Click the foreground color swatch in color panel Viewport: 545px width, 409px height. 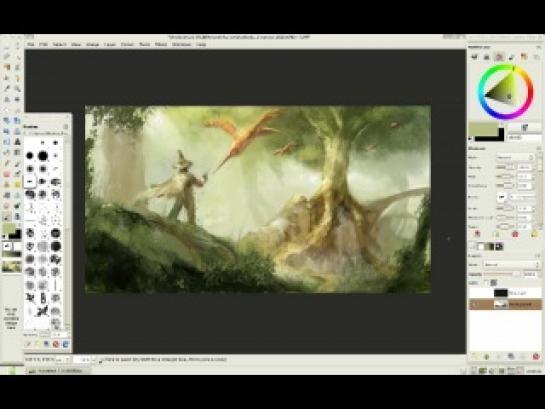(483, 129)
